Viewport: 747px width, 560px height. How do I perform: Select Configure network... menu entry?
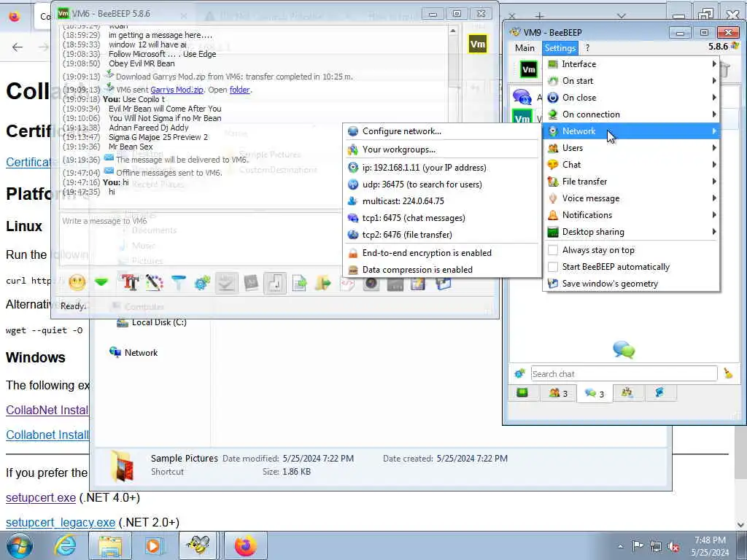tap(442, 131)
